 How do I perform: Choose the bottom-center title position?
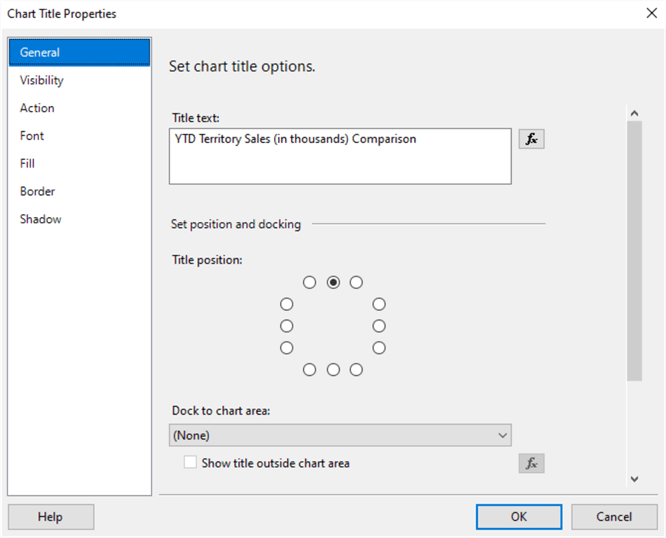point(333,370)
